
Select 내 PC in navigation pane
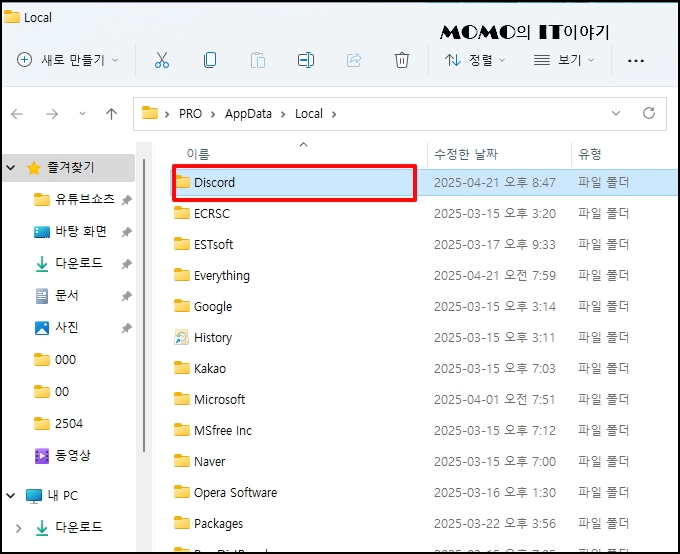[x=52, y=495]
